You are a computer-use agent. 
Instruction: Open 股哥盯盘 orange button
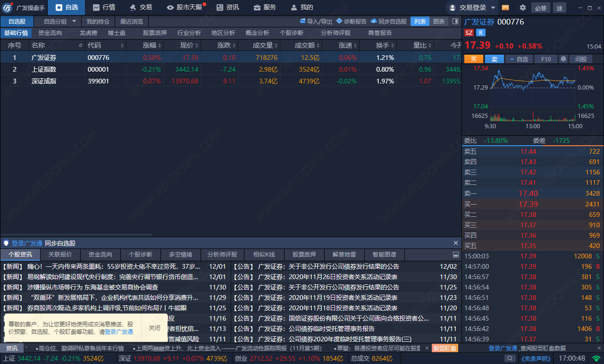point(445,348)
